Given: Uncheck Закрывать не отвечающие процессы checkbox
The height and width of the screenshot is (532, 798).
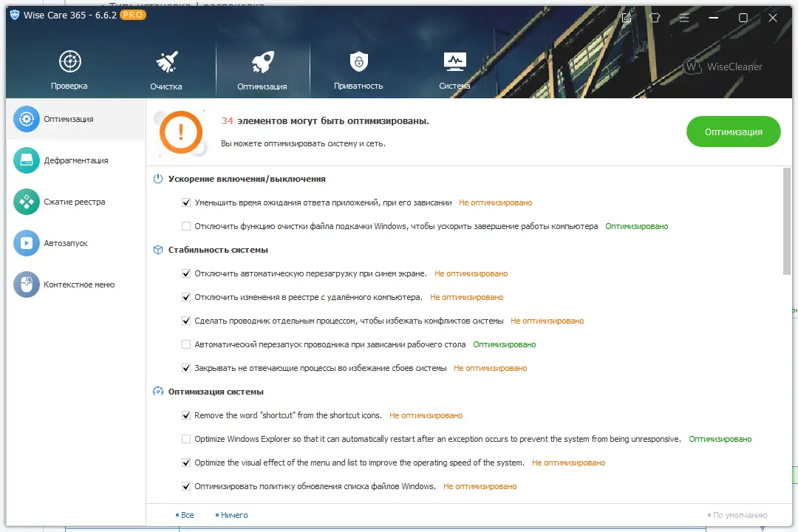Looking at the screenshot, I should [186, 368].
